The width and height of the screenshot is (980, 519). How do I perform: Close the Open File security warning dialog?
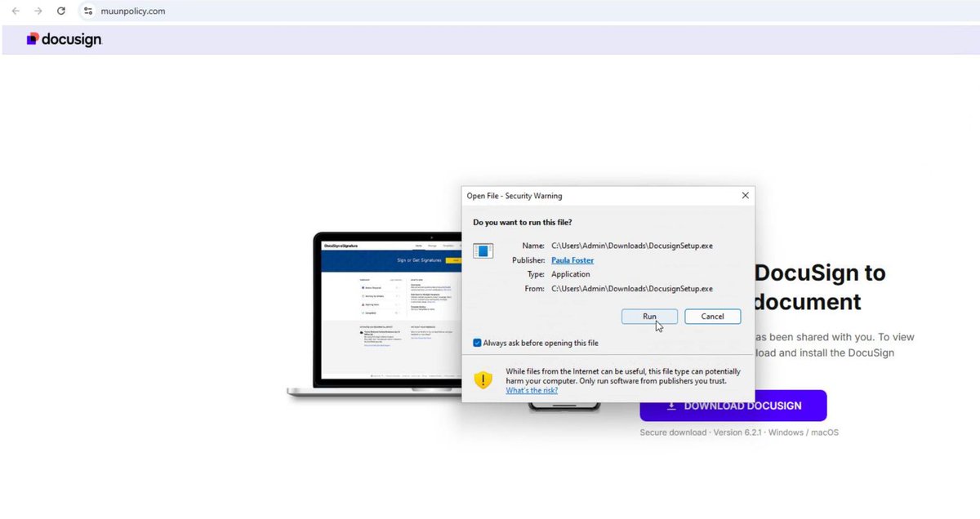click(745, 196)
